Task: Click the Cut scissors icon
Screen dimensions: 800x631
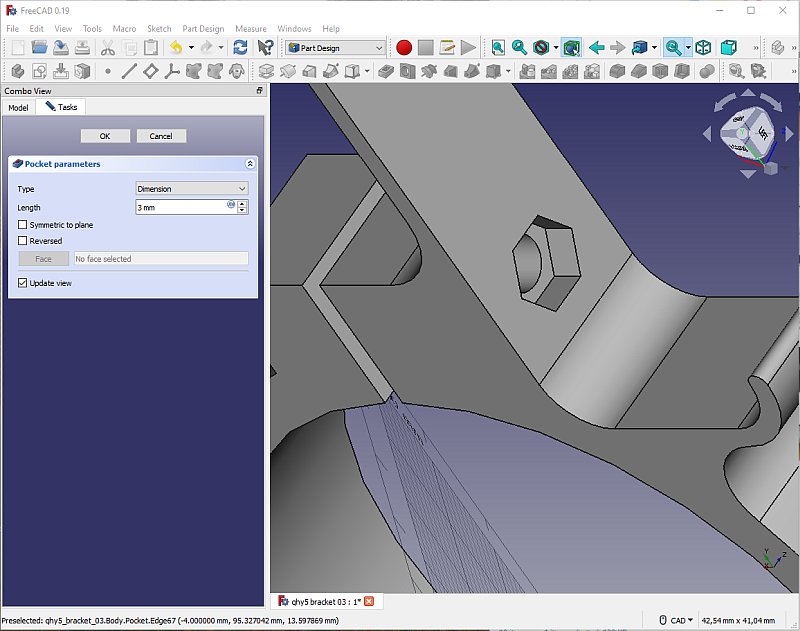Action: (x=108, y=48)
